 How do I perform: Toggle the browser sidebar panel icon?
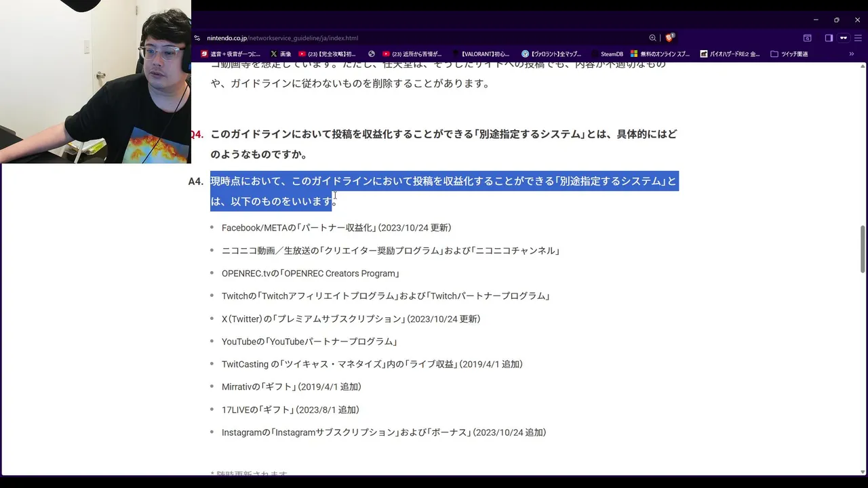pos(829,38)
